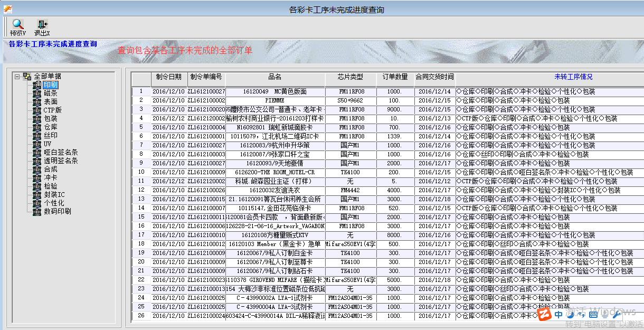Select the 个性化 process in tree
The width and height of the screenshot is (644, 330).
[54, 203]
